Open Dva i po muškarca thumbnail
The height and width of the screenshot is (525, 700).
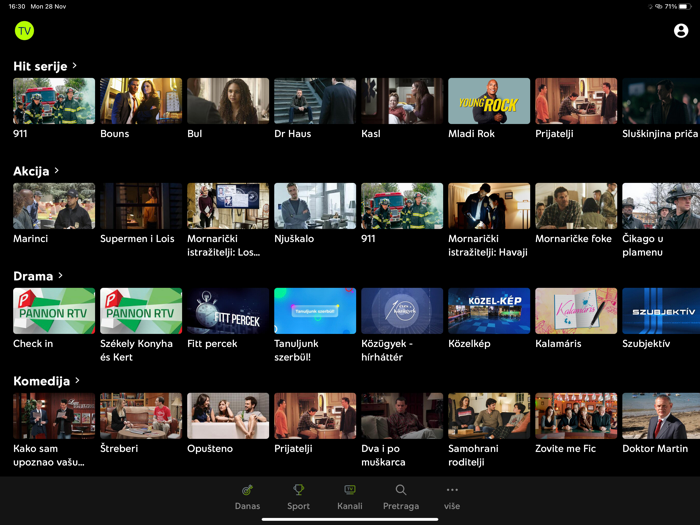pyautogui.click(x=402, y=416)
